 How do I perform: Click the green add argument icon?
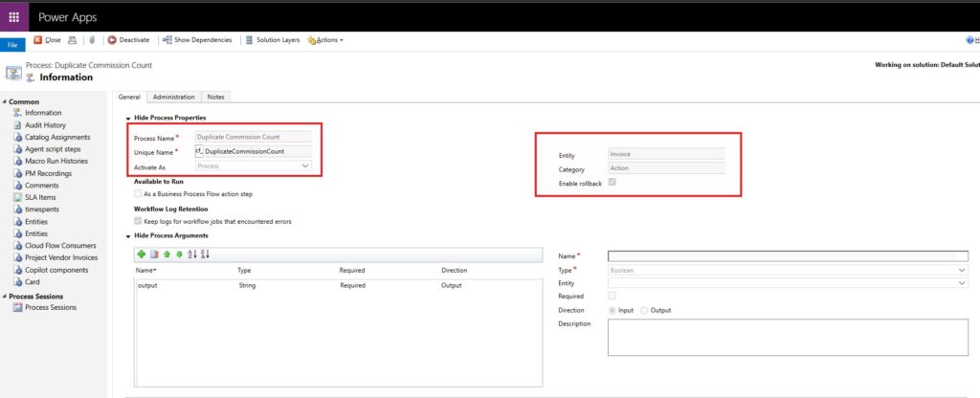point(141,254)
